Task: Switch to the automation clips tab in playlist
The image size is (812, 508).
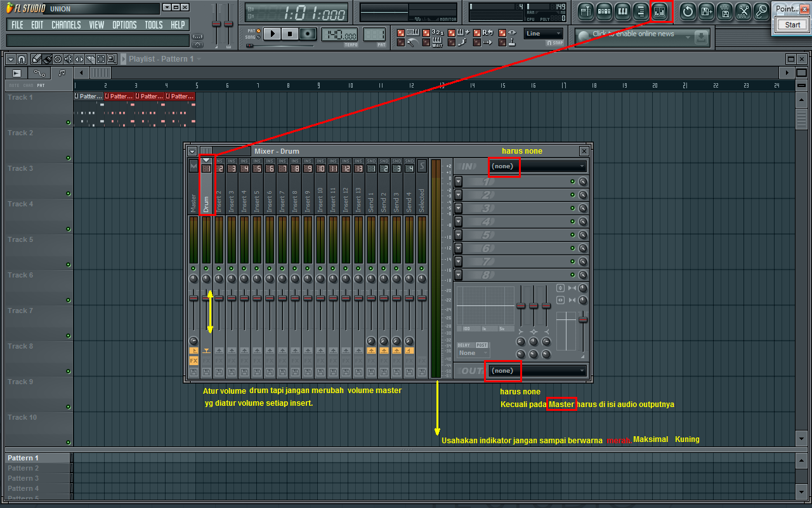Action: (39, 73)
